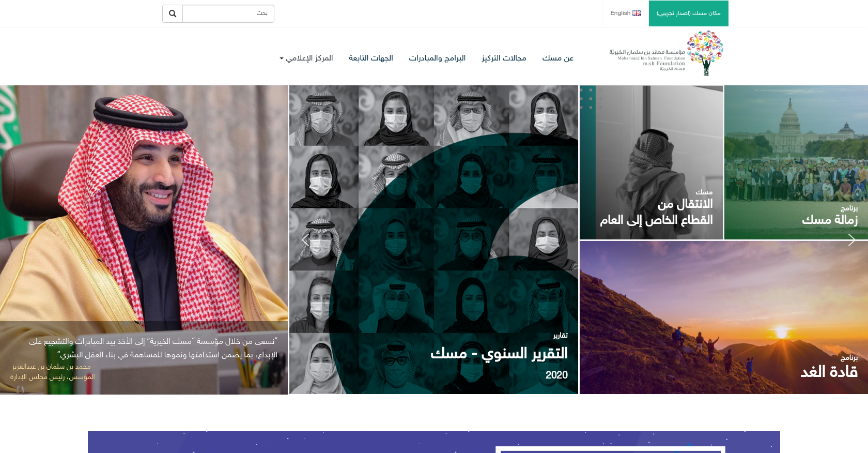Click the Crown Prince portrait quote tile

[144, 240]
